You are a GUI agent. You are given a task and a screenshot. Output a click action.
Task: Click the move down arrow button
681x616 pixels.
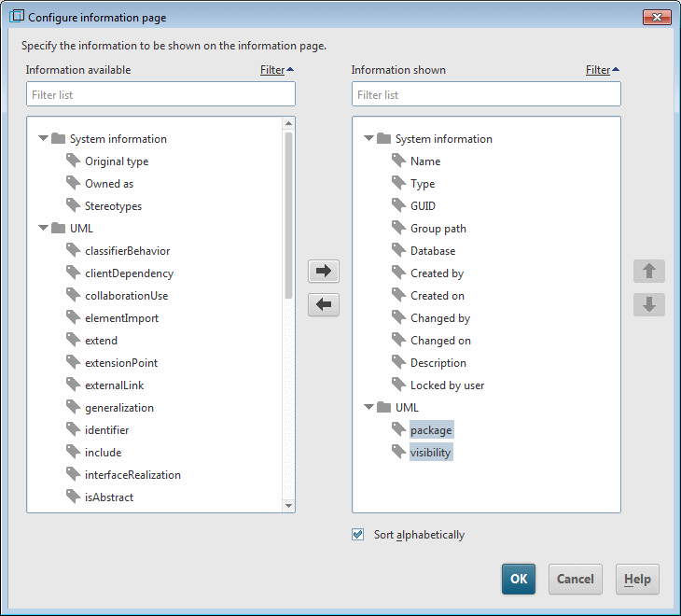coord(649,304)
